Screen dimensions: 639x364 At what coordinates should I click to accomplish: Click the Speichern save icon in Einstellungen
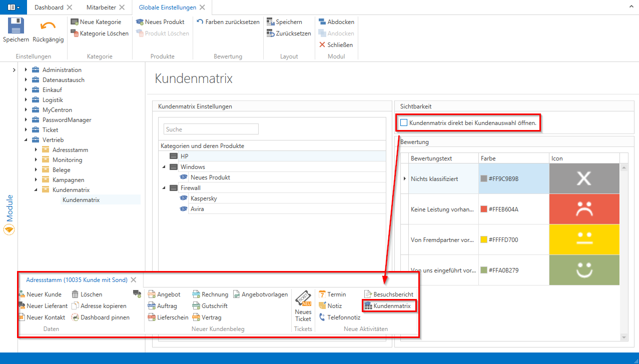(16, 26)
